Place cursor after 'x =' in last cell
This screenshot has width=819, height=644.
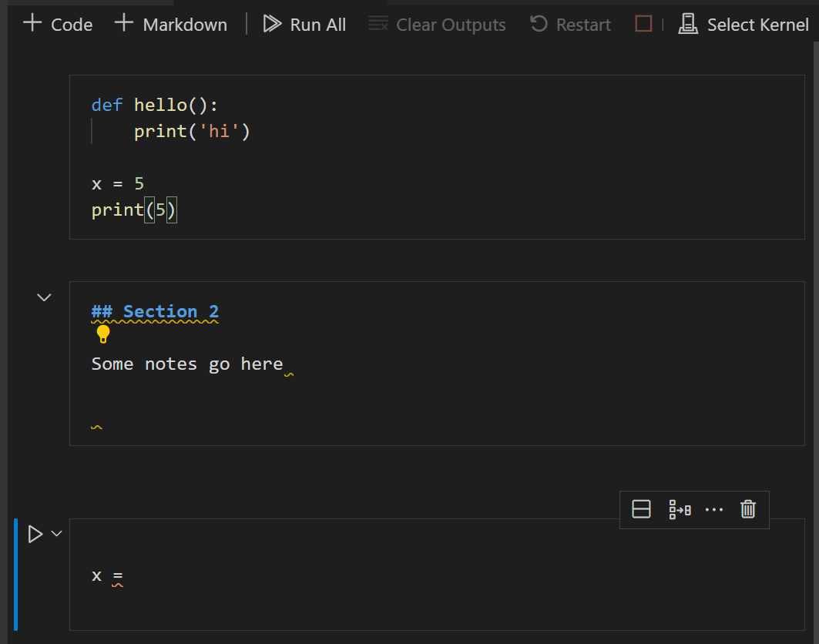pyautogui.click(x=124, y=575)
